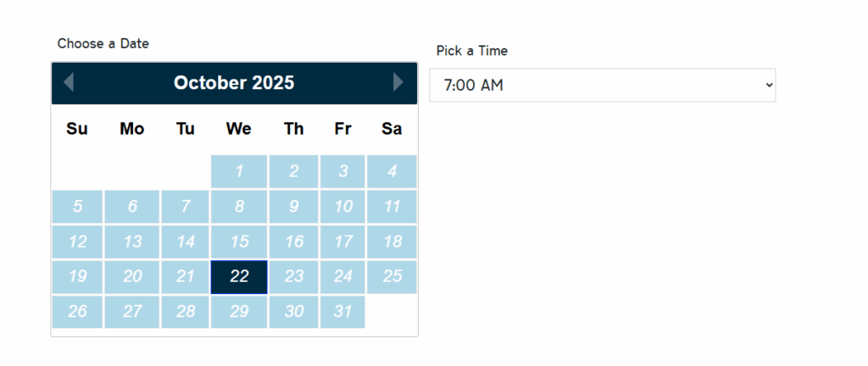Select October 9 on the calendar
The width and height of the screenshot is (868, 366).
[293, 207]
